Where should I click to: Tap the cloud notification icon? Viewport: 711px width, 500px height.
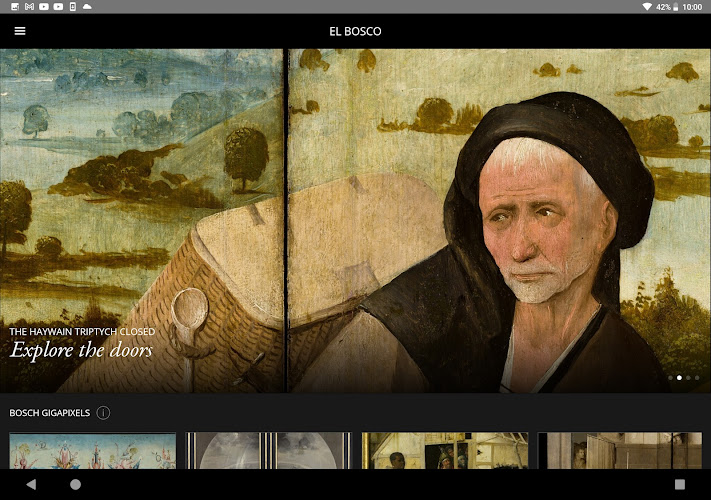point(87,7)
